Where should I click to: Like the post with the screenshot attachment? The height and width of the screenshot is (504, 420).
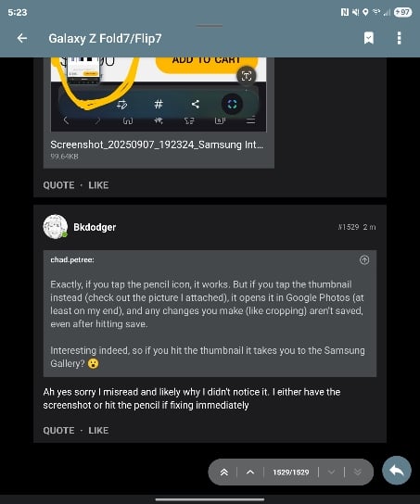tap(98, 185)
